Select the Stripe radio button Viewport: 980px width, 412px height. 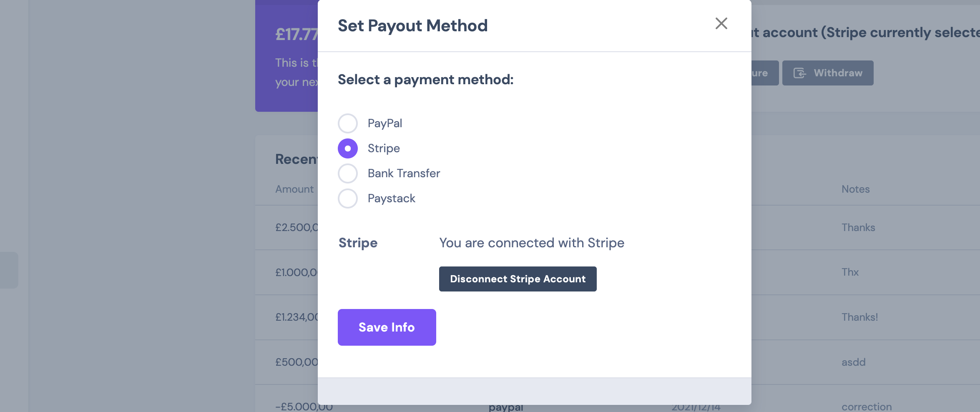click(x=347, y=148)
